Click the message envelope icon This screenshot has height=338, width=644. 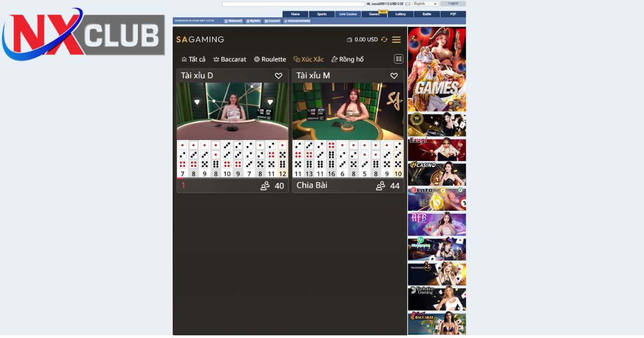[x=408, y=4]
